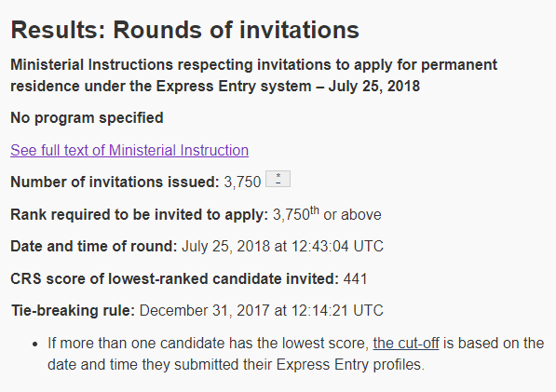
Task: Click 'CRS score of lowest-ranked candidate invited:' label
Action: (x=174, y=278)
